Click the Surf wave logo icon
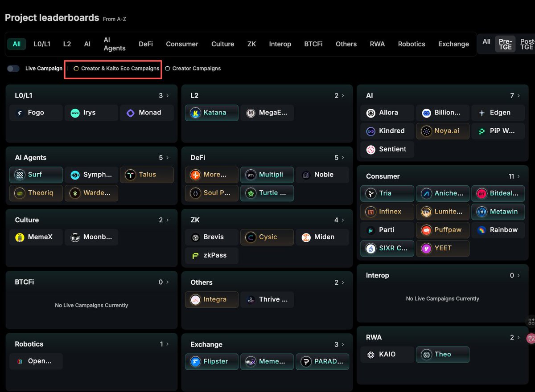Viewport: 535px width, 392px height. [20, 175]
